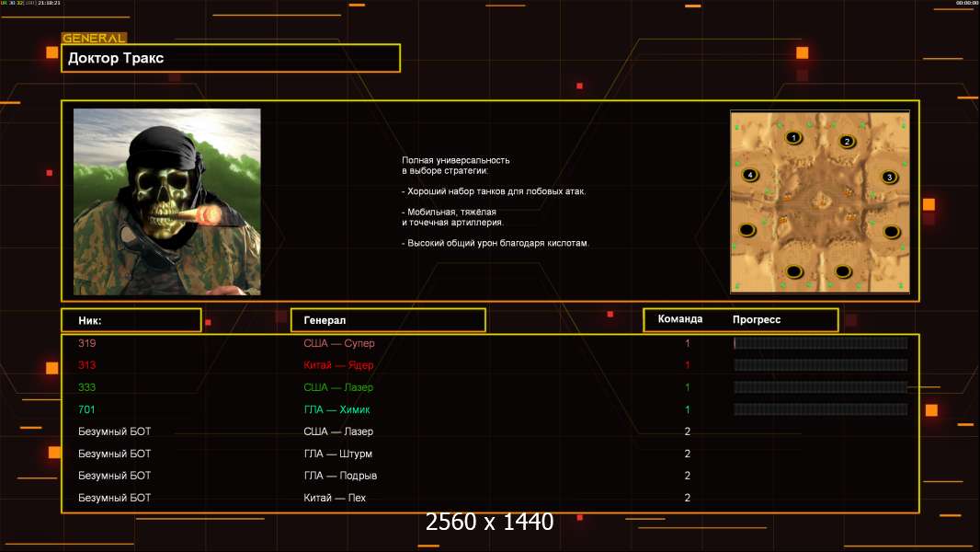Click the Прогресс column header
This screenshot has height=552, width=980.
(757, 319)
